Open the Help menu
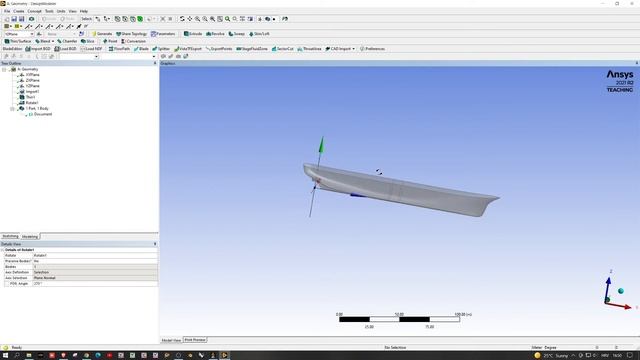This screenshot has height=360, width=640. 84,11
